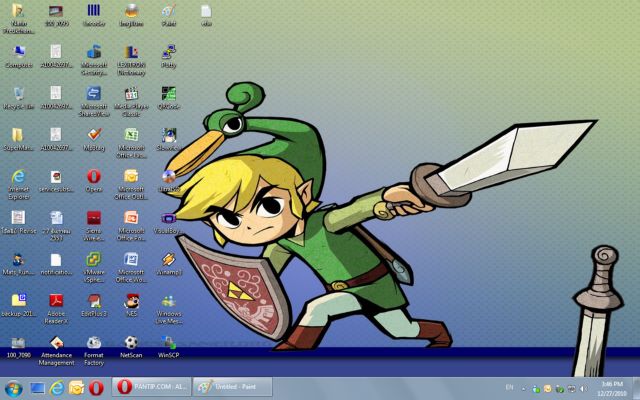Select the Opera shortcut on the desktop
This screenshot has height=400, width=640.
94,180
